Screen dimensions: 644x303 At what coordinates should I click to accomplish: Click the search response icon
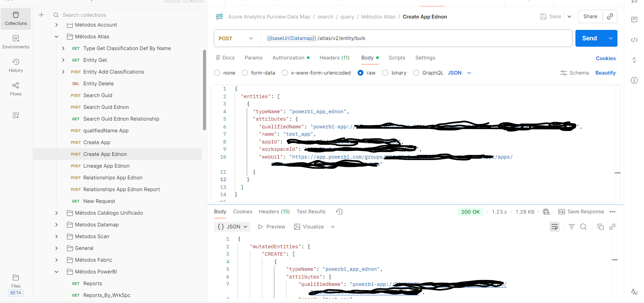point(583,227)
